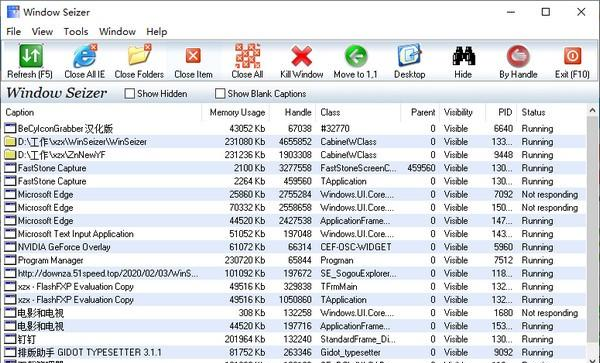
Task: Click the scroll-up arrow of list scrollbar
Action: click(593, 111)
